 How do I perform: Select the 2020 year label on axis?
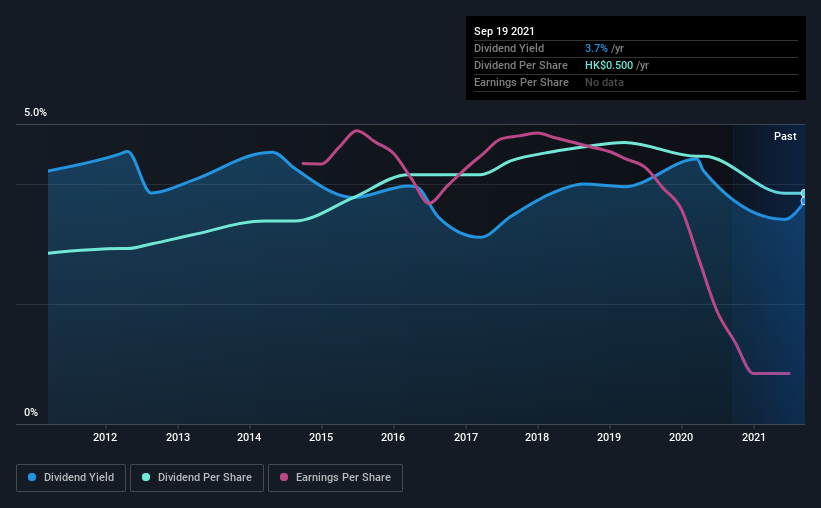(x=681, y=437)
